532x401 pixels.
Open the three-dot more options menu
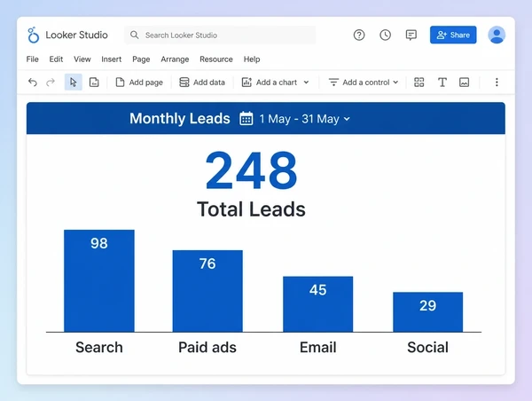(x=497, y=83)
